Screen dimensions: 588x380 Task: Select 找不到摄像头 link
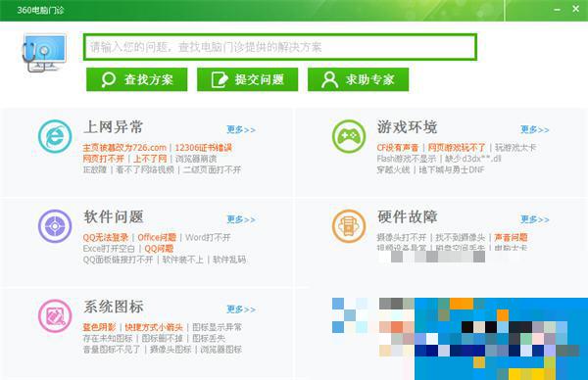pos(461,238)
